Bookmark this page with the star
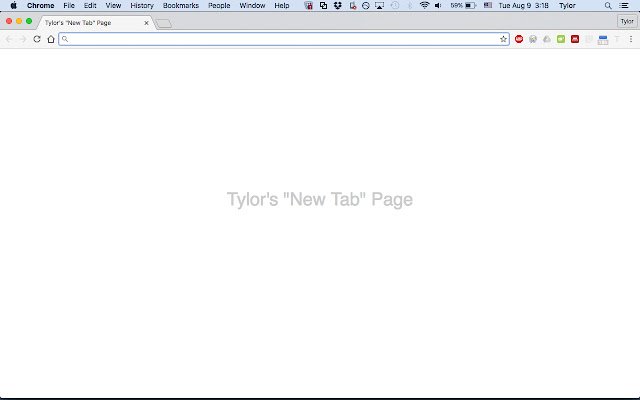640x400 pixels. click(503, 39)
